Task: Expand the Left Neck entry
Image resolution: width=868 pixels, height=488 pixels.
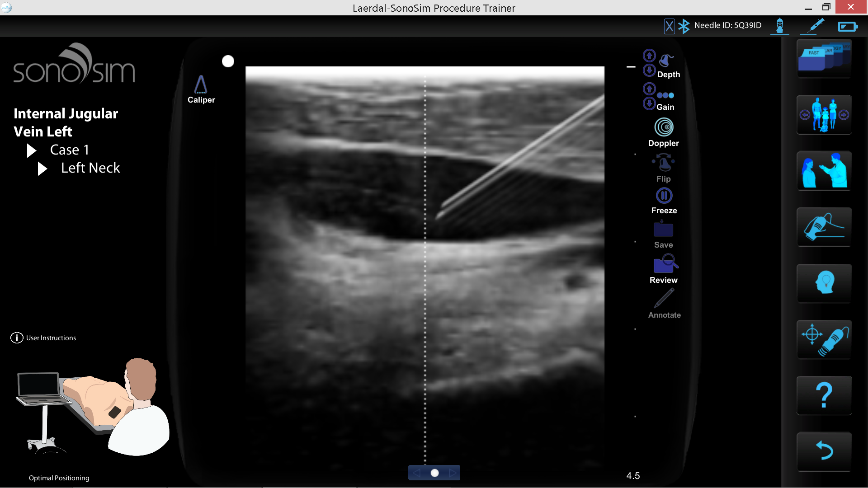Action: 42,169
